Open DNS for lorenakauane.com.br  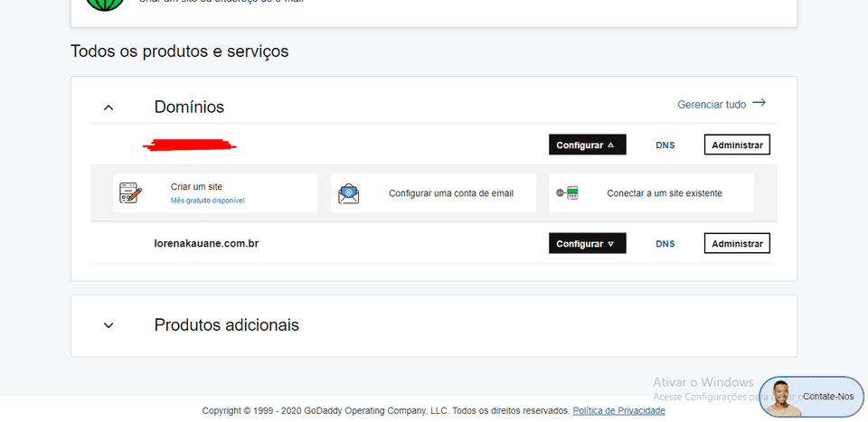[x=665, y=244]
